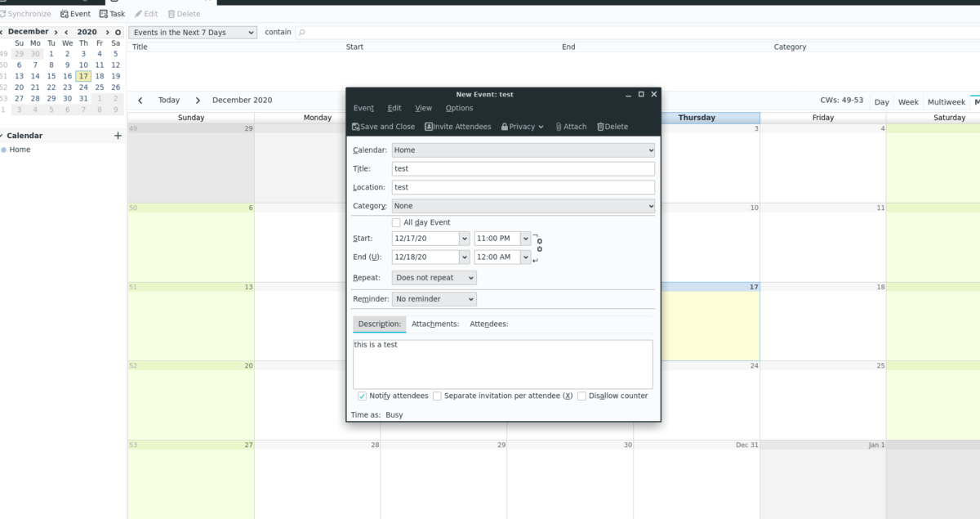This screenshot has width=980, height=519.
Task: Select Save and Close in the event window
Action: coord(383,126)
